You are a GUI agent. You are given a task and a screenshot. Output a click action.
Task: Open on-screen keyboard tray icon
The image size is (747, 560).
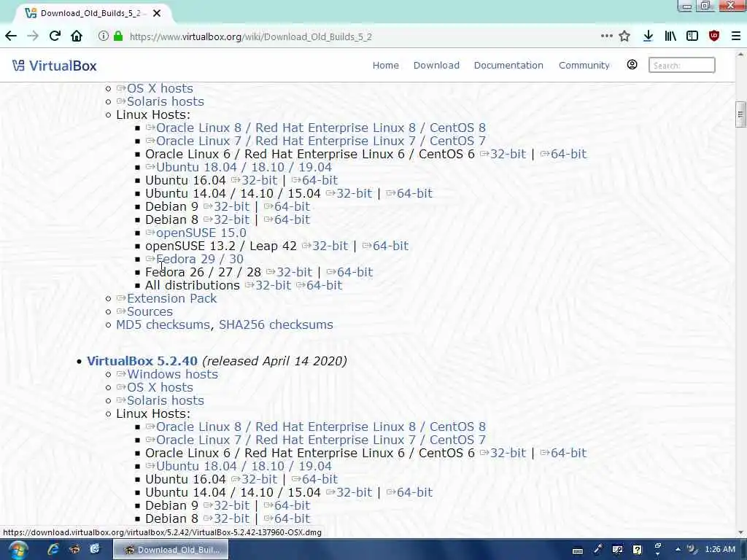[578, 551]
